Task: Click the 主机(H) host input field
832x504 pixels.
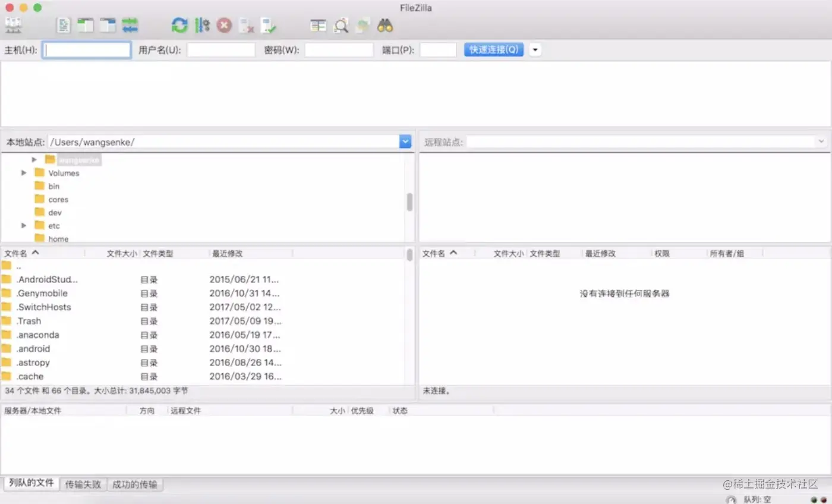Action: point(87,50)
